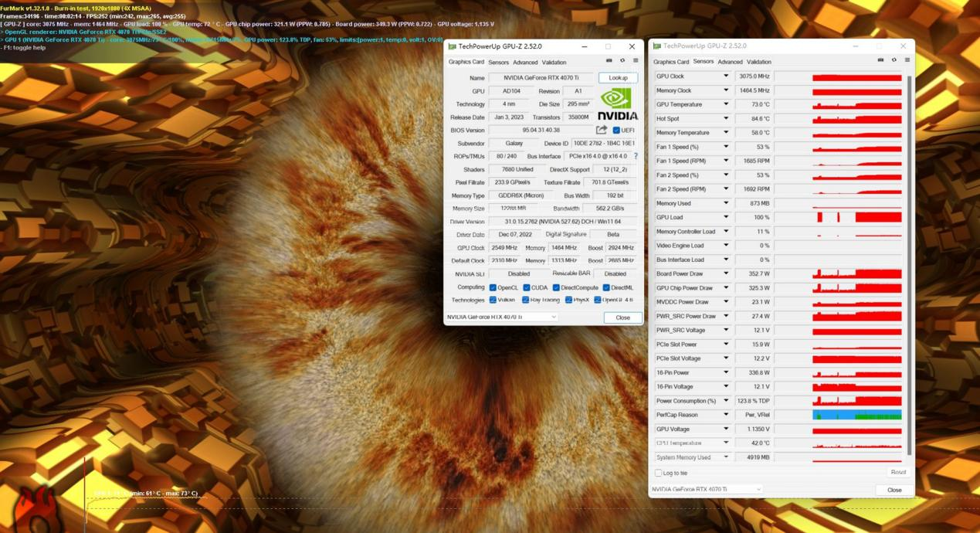
Task: Click the Hot Spot value 84.6 °C
Action: click(x=753, y=118)
